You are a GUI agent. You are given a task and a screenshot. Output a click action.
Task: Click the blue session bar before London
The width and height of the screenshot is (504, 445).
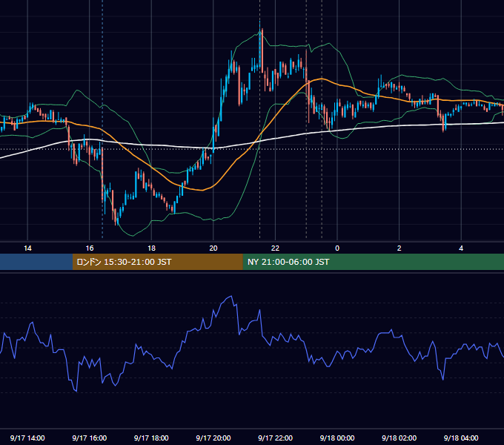[36, 262]
